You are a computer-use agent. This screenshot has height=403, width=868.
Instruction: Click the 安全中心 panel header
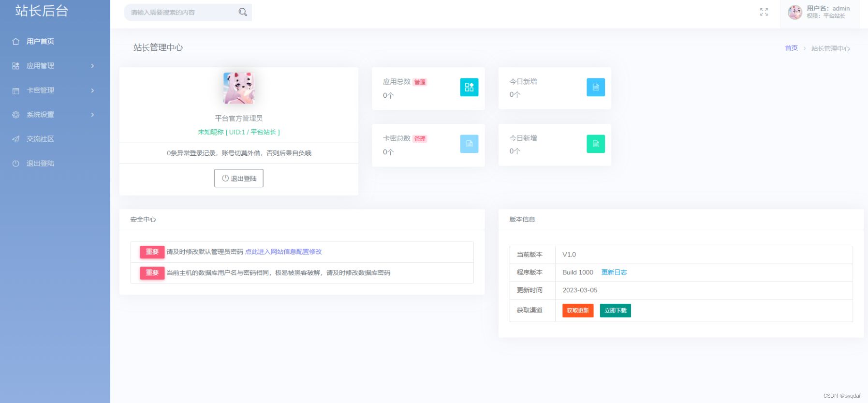click(143, 220)
